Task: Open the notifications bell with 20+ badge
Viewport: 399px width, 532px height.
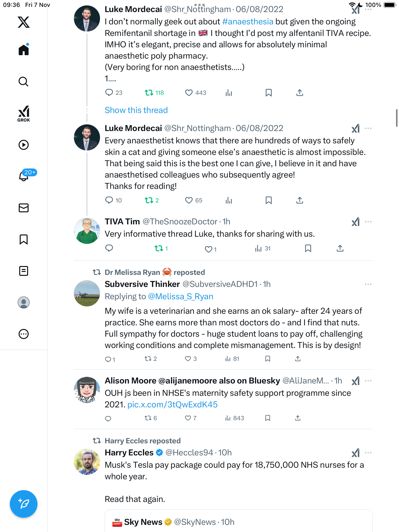Action: pos(24,176)
